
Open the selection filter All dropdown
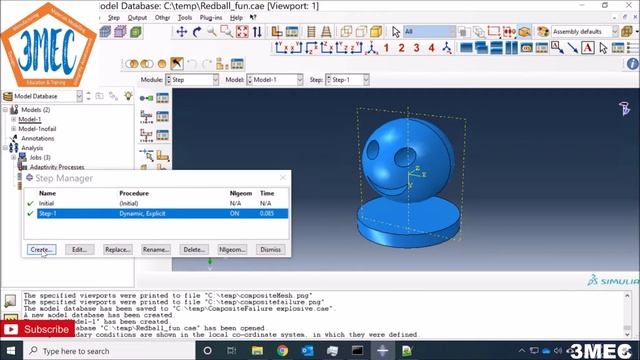click(429, 31)
